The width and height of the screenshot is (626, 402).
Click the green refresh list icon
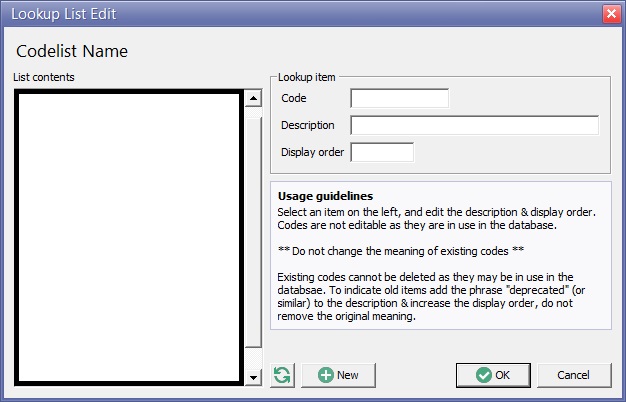point(282,375)
